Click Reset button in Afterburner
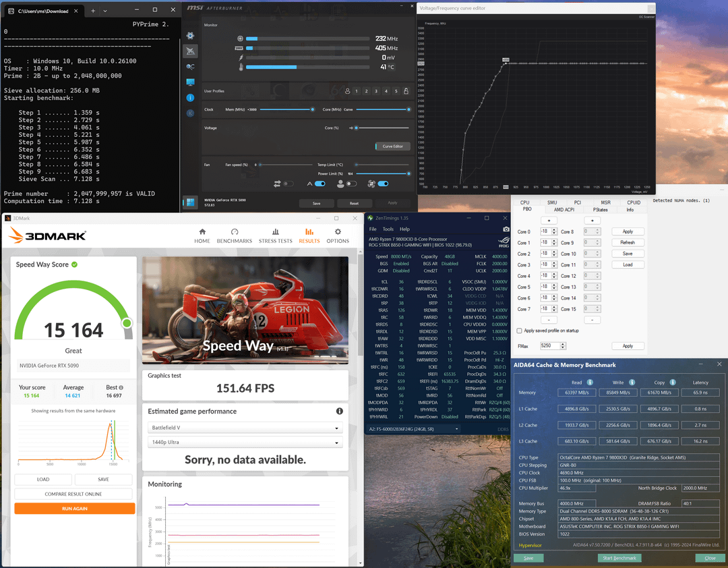 click(355, 204)
